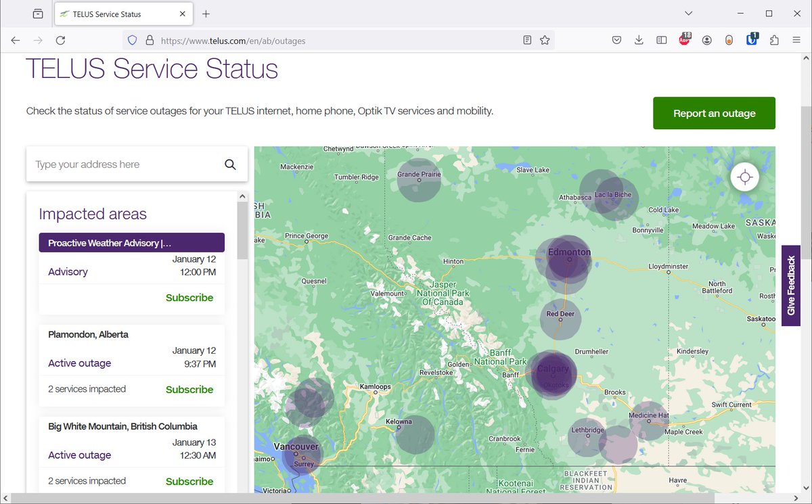
Task: Open a new tab with plus button
Action: tap(206, 14)
